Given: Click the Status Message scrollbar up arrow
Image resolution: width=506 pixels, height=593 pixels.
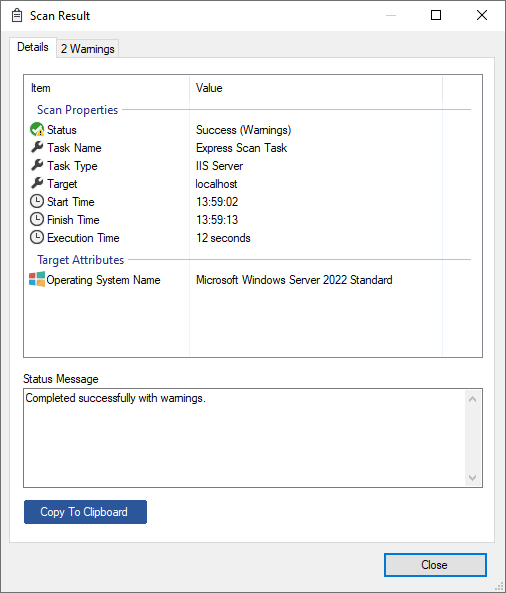Looking at the screenshot, I should click(472, 399).
